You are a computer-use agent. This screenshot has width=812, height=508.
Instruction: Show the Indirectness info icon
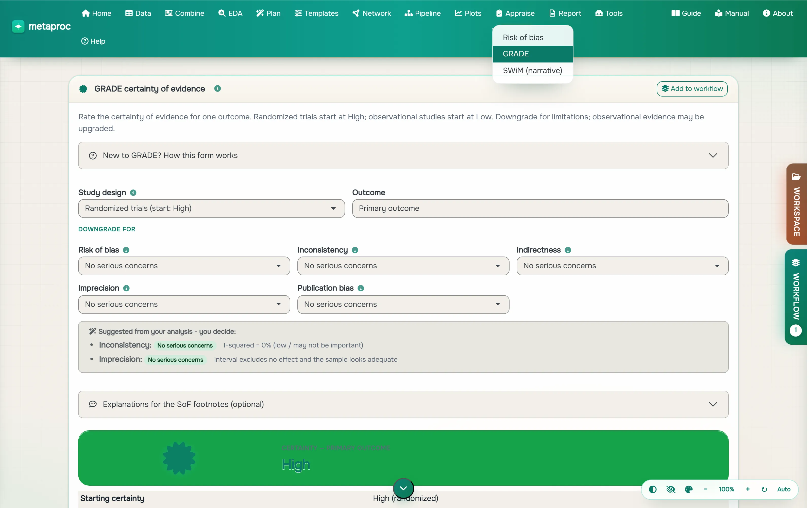[568, 250]
